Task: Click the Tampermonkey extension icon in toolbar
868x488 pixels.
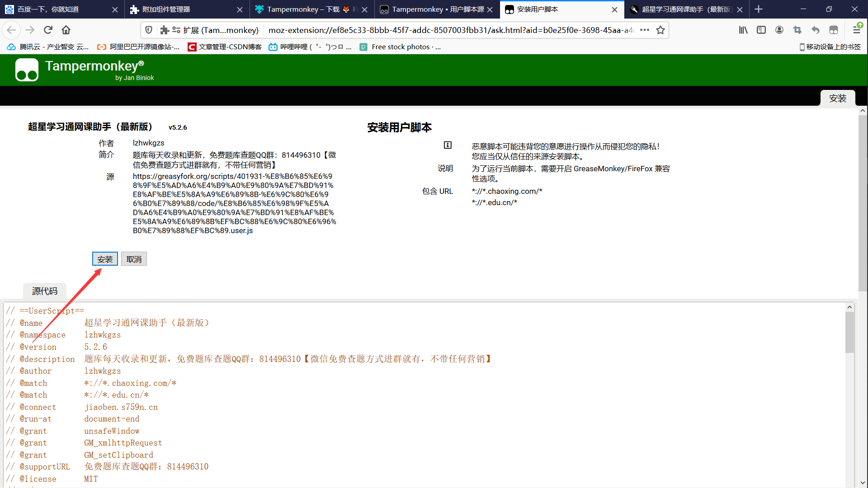Action: tap(834, 30)
